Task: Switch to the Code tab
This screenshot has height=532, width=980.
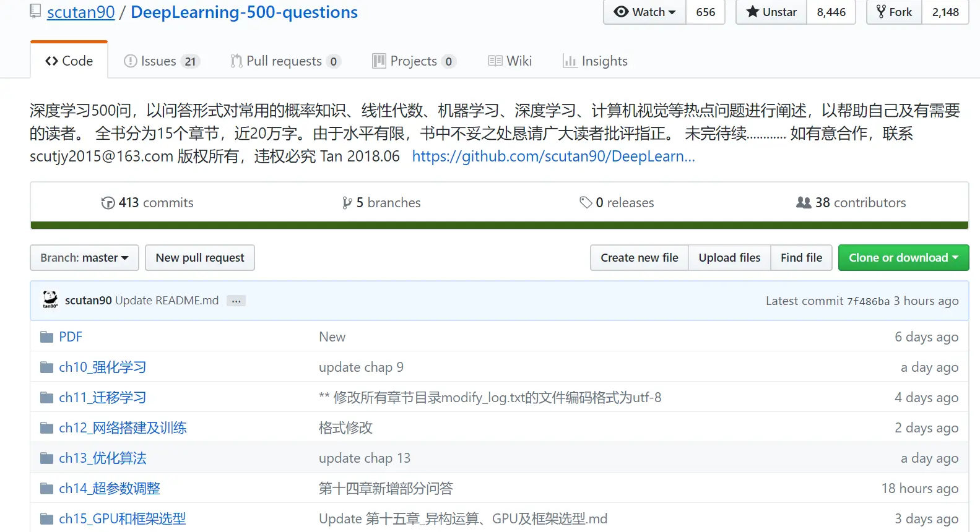Action: pyautogui.click(x=69, y=61)
